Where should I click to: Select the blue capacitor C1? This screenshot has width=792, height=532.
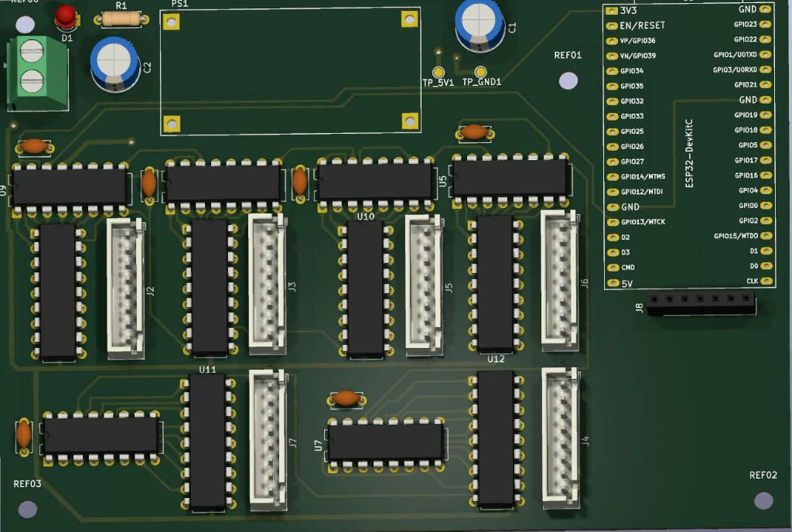tap(480, 24)
